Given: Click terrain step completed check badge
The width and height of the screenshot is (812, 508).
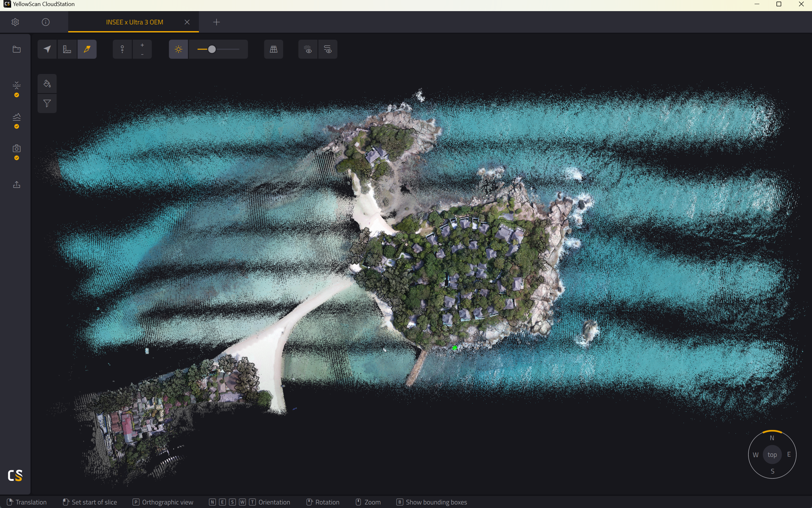Looking at the screenshot, I should [16, 126].
